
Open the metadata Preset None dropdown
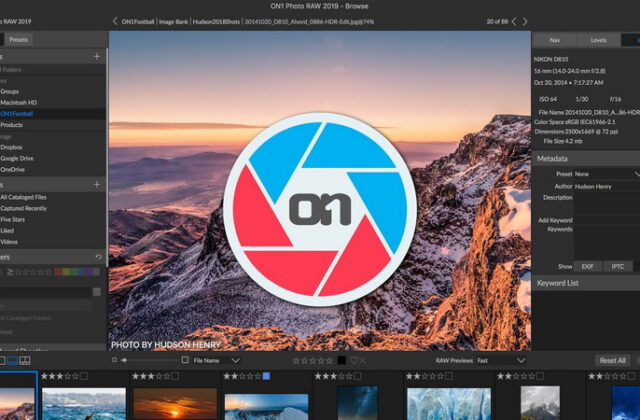pyautogui.click(x=607, y=174)
